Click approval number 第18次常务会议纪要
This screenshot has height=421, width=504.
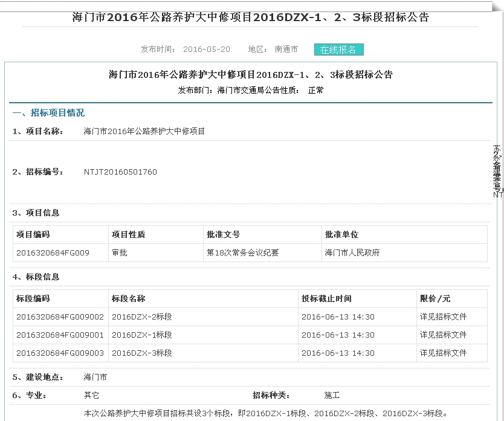[x=242, y=252]
